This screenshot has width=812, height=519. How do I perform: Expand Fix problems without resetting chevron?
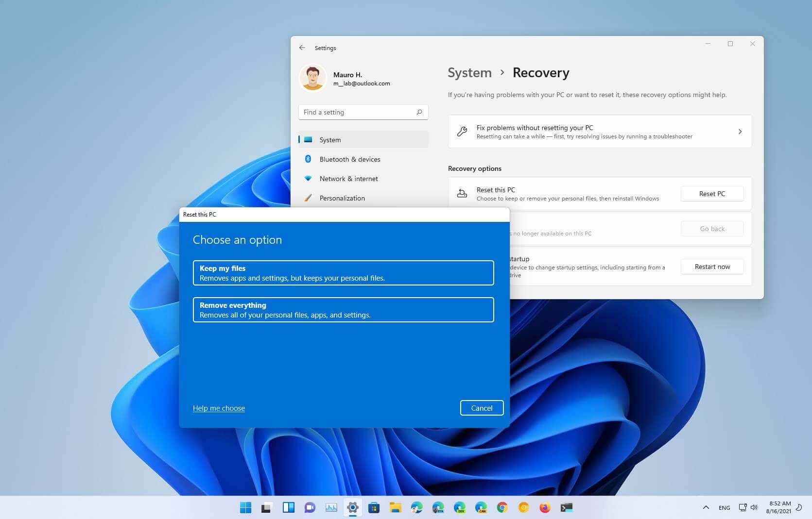click(740, 132)
